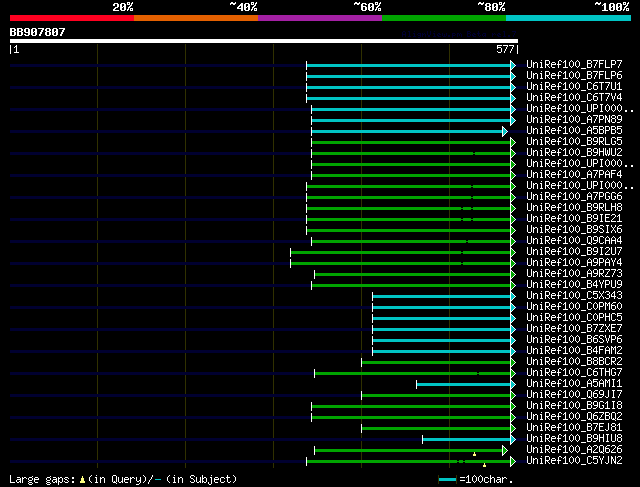Click the 577 end position label
This screenshot has height=487, width=640.
pos(505,49)
